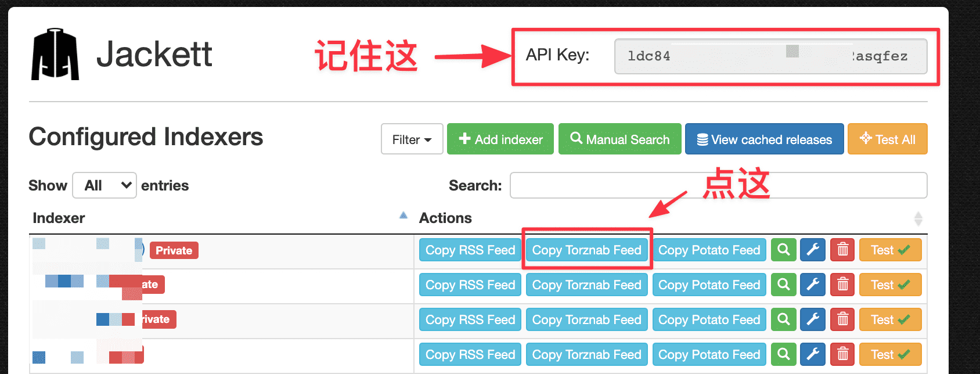980x374 pixels.
Task: Click the search icon in second indexer row
Action: pyautogui.click(x=783, y=285)
